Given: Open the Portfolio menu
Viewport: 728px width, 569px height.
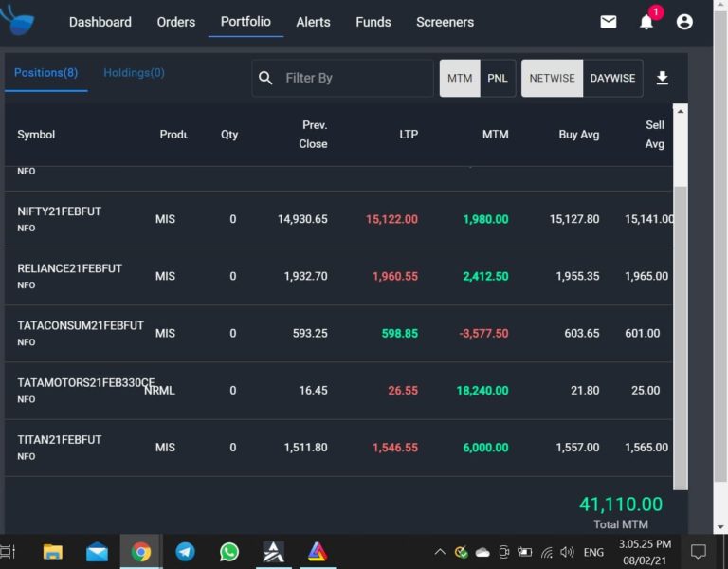Looking at the screenshot, I should (x=246, y=22).
